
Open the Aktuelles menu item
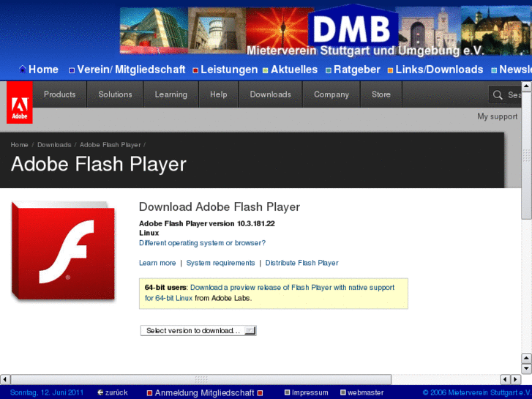(294, 70)
